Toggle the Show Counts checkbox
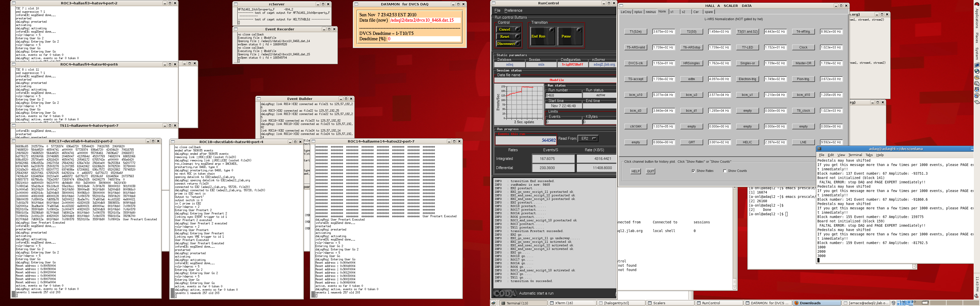The width and height of the screenshot is (980, 306). (725, 171)
